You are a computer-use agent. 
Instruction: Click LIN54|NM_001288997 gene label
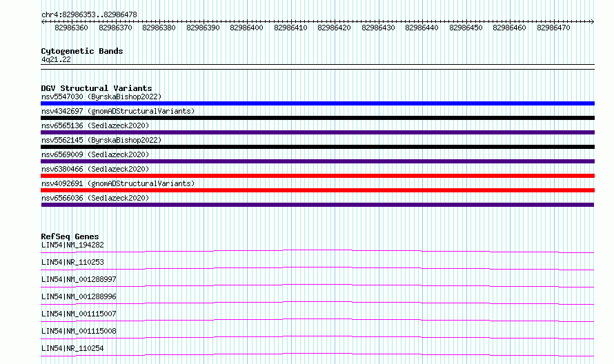coord(79,279)
